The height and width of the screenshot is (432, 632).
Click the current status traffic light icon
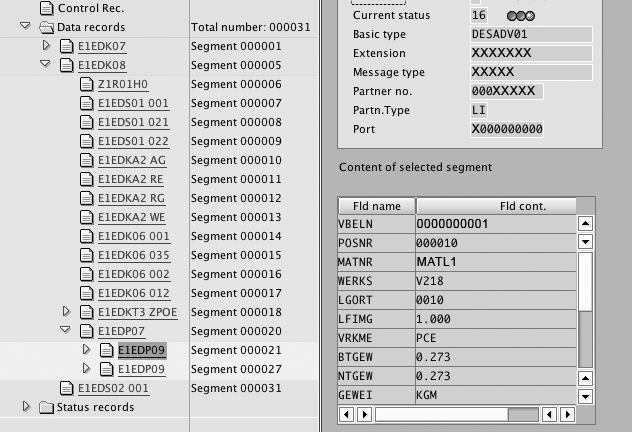point(521,16)
